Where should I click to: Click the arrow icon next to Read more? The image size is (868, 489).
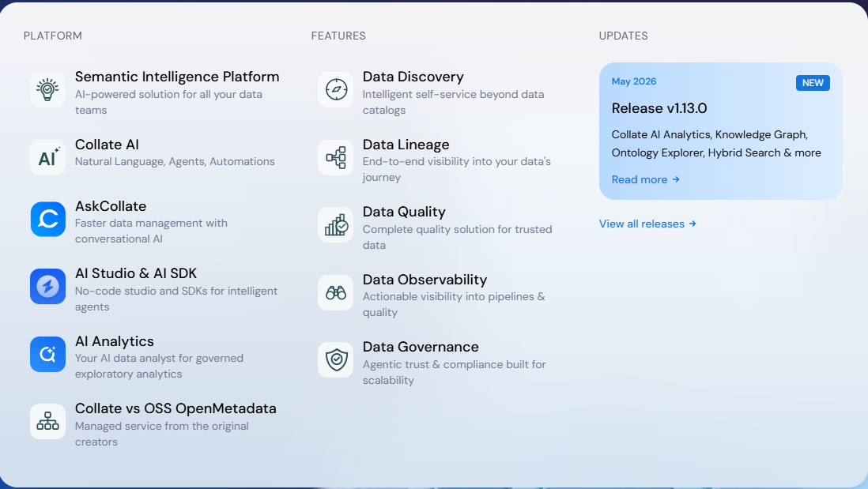click(676, 179)
